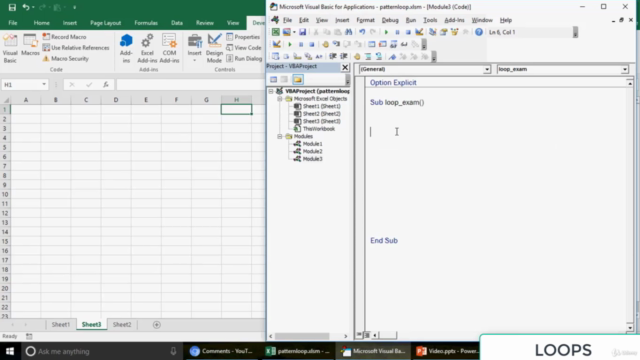The image size is (640, 360).
Task: Open Excel Add-ins dialog
Action: [147, 49]
